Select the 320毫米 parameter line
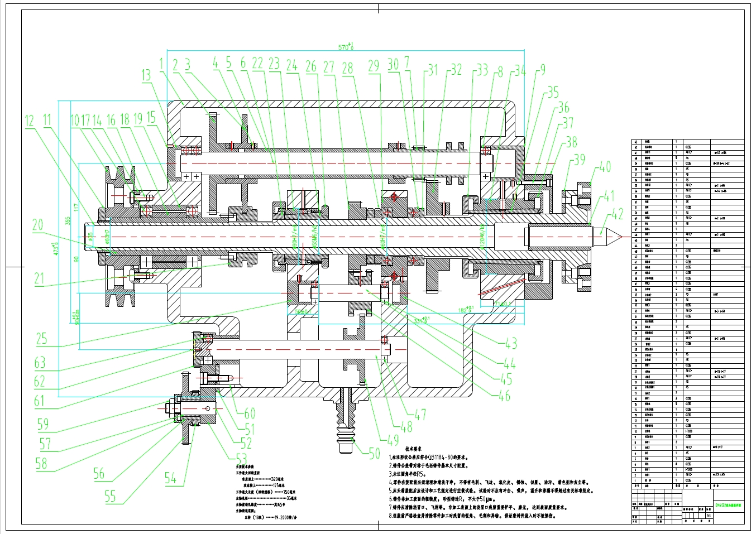756x534 pixels. (262, 479)
